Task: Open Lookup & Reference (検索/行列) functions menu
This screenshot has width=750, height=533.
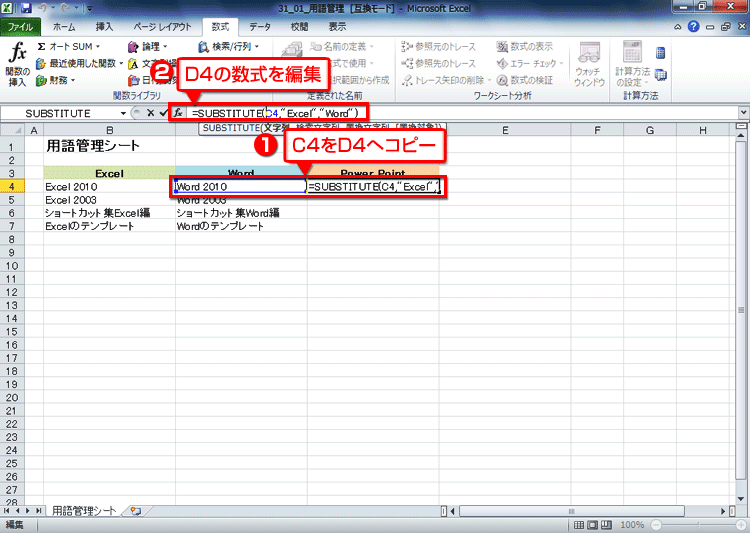Action: click(229, 46)
